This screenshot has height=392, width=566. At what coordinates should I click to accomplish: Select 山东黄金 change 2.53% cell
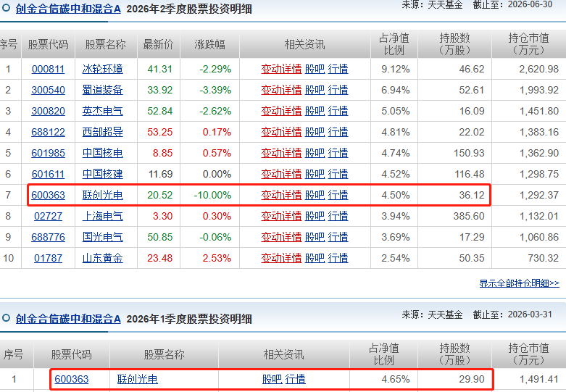point(217,258)
